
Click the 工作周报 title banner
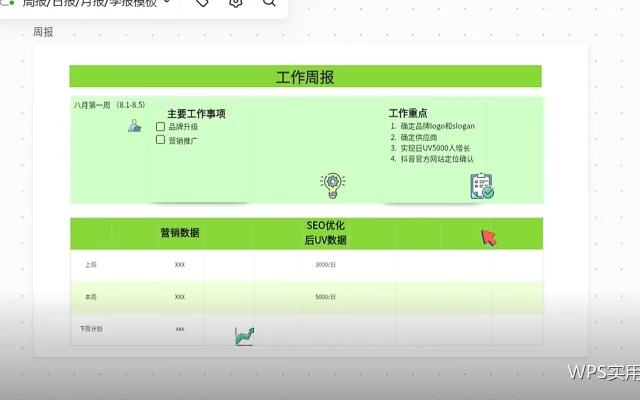pos(305,76)
